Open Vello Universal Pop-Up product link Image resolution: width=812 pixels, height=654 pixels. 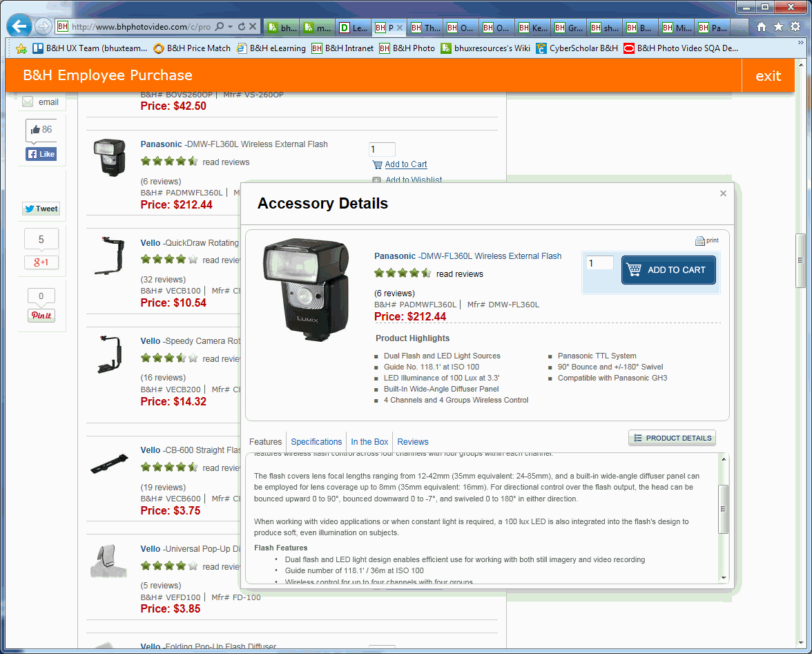[190, 549]
